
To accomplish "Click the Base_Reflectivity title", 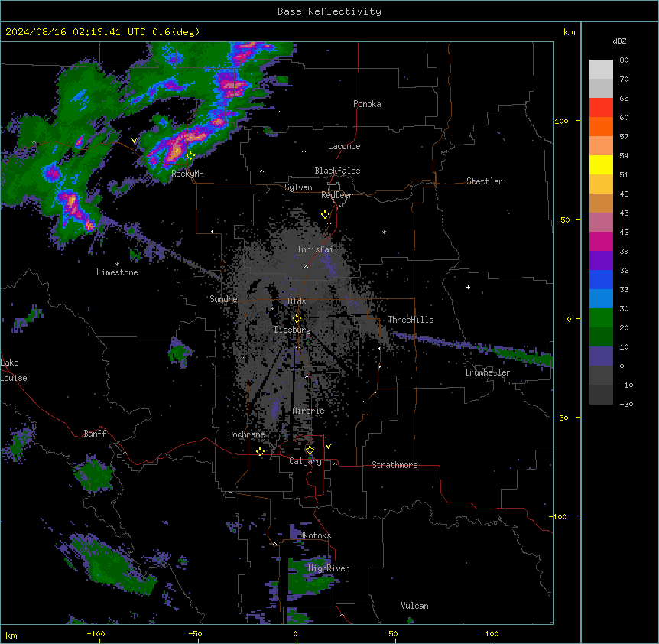I will (329, 11).
